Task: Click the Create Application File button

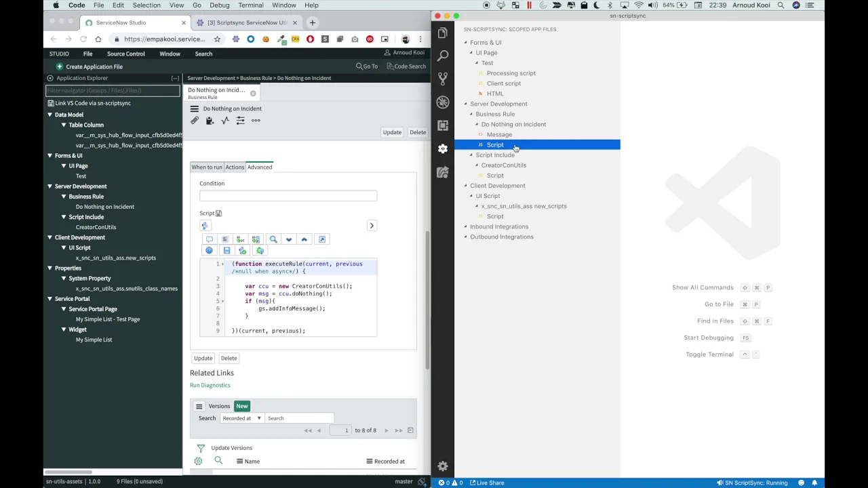Action: pyautogui.click(x=89, y=66)
